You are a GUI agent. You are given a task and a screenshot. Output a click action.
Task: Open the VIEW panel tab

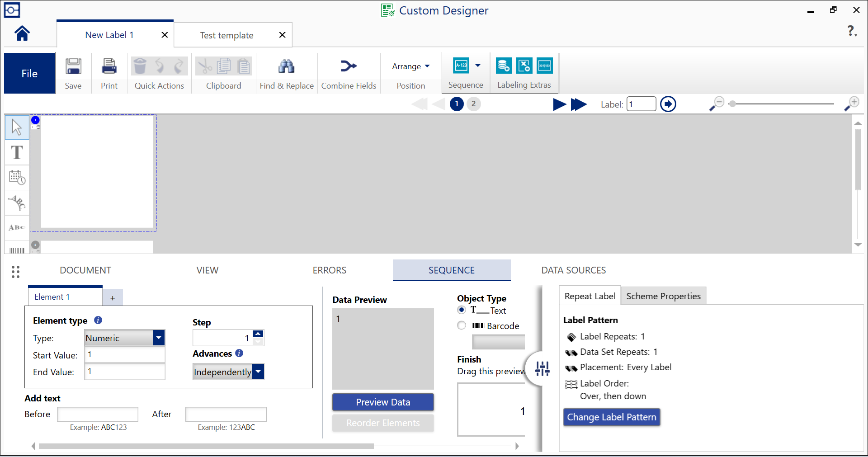click(208, 270)
